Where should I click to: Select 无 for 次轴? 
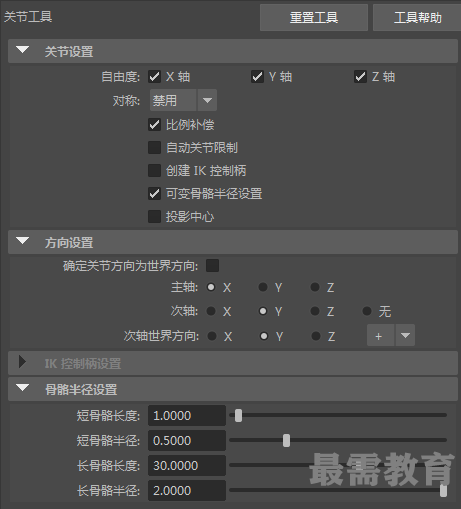367,311
